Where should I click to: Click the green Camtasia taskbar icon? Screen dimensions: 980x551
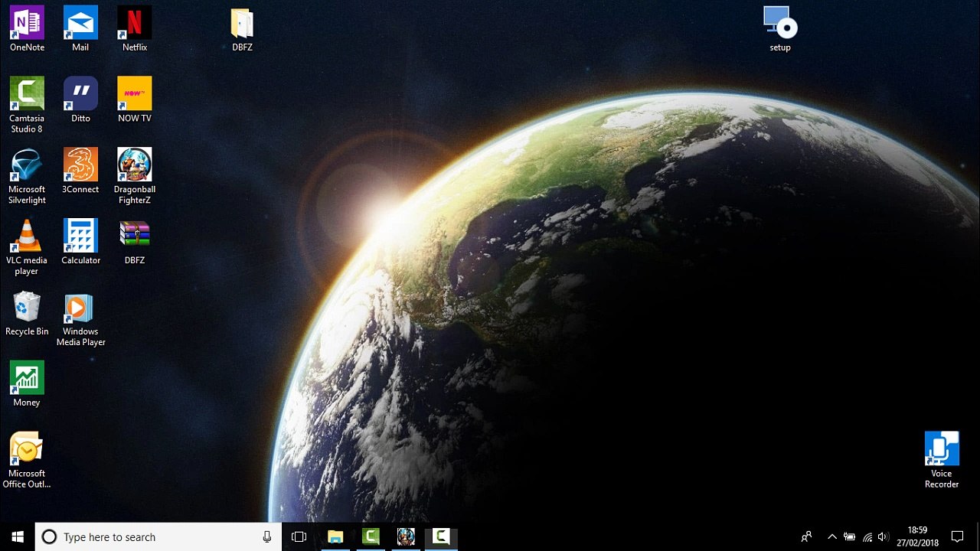(x=371, y=536)
